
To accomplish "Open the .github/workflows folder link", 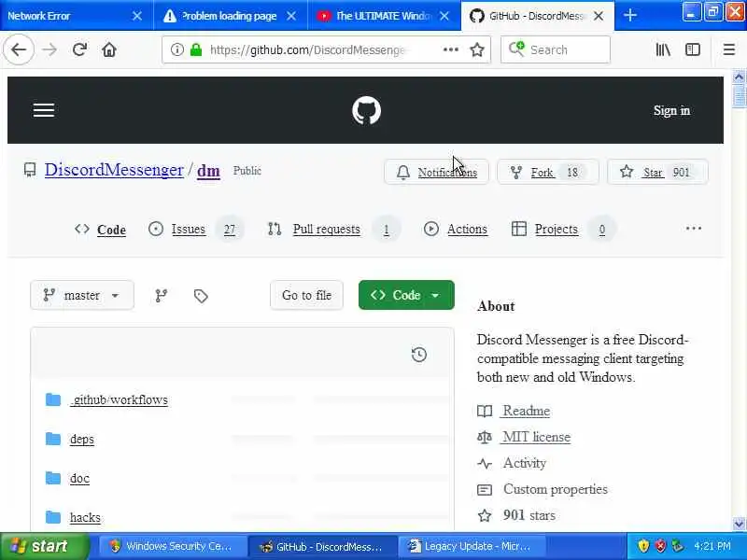I will coord(119,399).
